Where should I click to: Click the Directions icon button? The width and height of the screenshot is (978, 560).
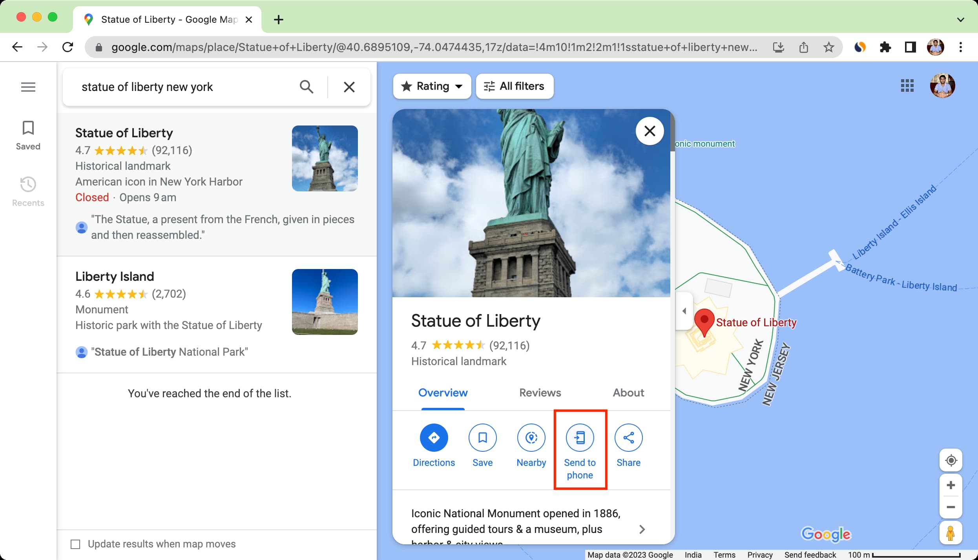coord(434,438)
